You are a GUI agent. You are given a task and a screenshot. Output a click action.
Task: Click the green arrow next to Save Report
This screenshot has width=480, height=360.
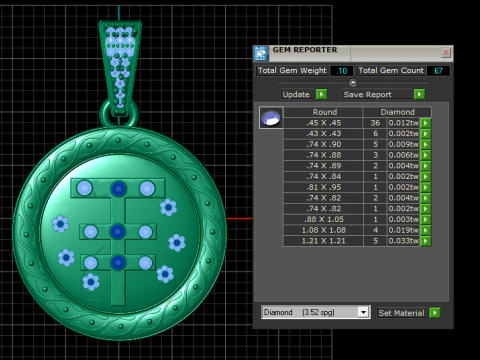(x=419, y=94)
